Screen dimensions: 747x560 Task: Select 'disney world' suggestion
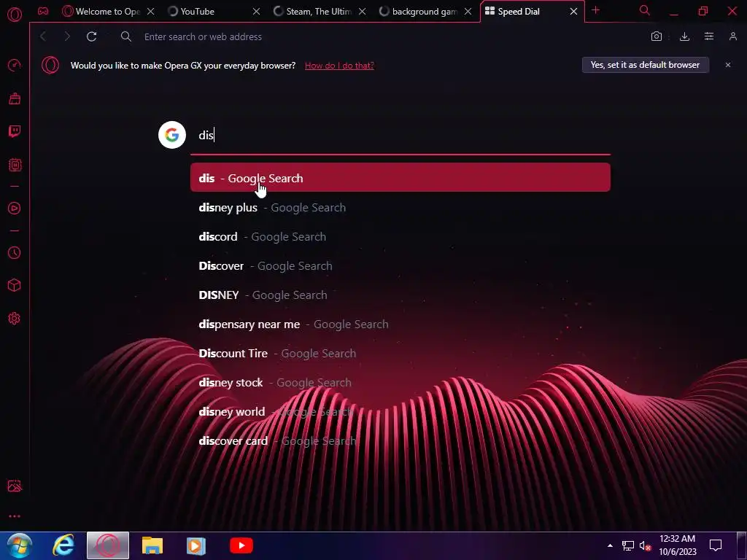pos(400,411)
